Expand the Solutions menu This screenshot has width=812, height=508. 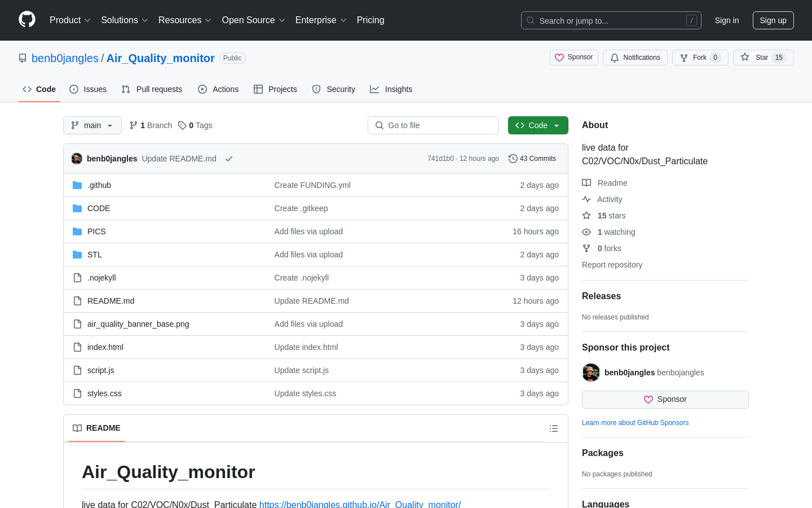[x=125, y=20]
